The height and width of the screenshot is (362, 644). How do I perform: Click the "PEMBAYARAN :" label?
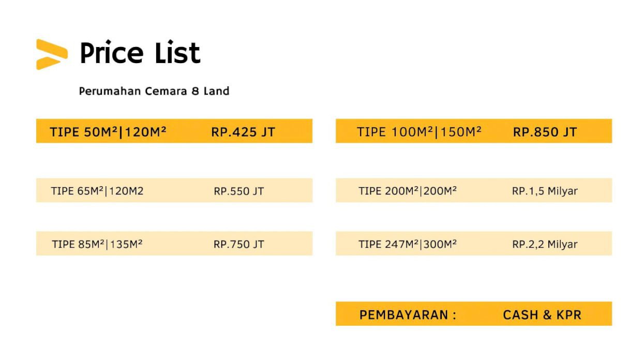click(408, 315)
